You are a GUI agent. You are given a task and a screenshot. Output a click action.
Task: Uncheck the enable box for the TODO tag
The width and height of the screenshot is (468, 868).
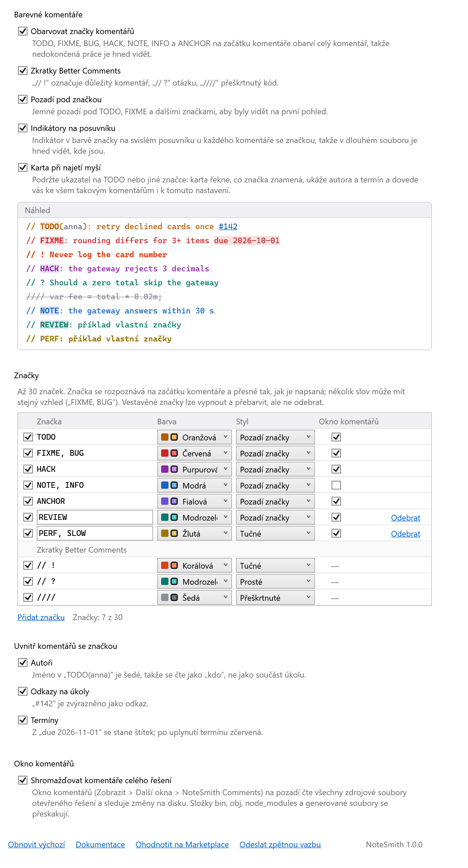[28, 437]
